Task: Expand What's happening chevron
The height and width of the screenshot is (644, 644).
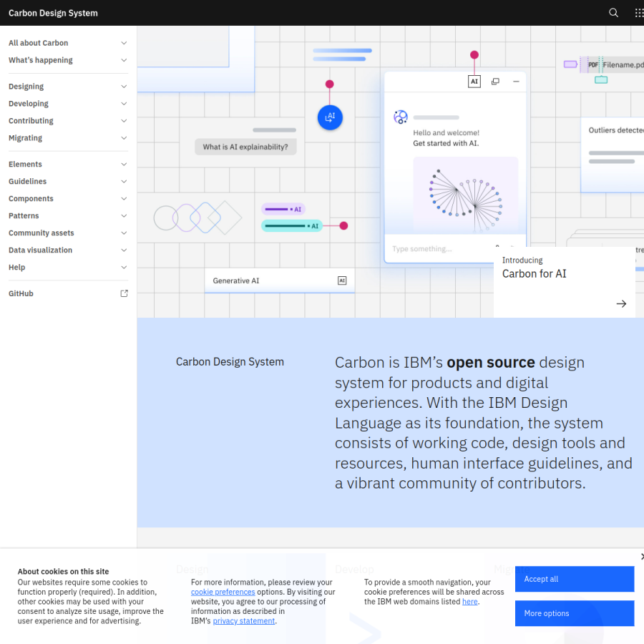Action: 124,60
